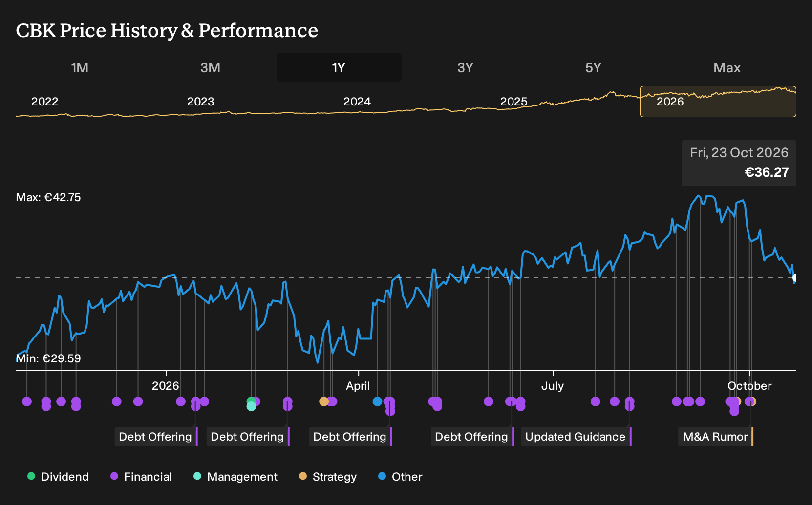Choose the 3Y time range

pos(465,67)
